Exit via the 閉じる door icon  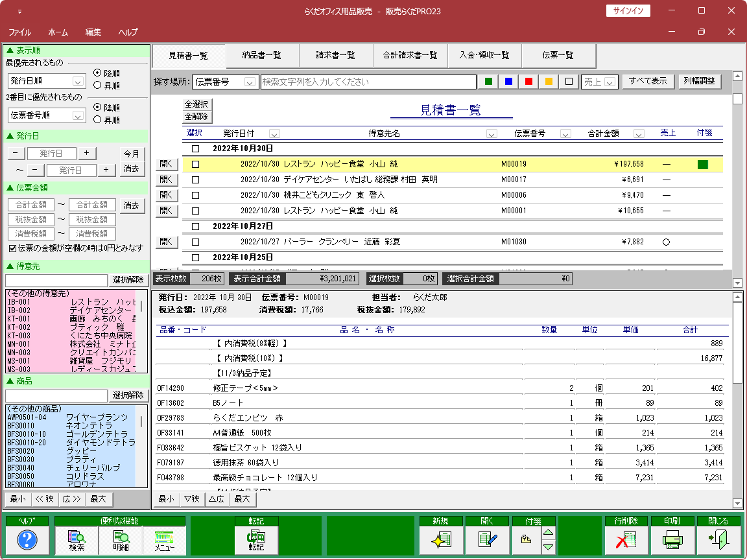tap(719, 540)
